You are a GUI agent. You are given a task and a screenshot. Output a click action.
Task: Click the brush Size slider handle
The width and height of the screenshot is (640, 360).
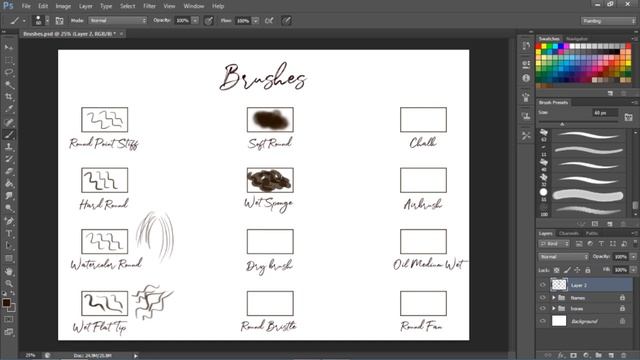[x=562, y=123]
